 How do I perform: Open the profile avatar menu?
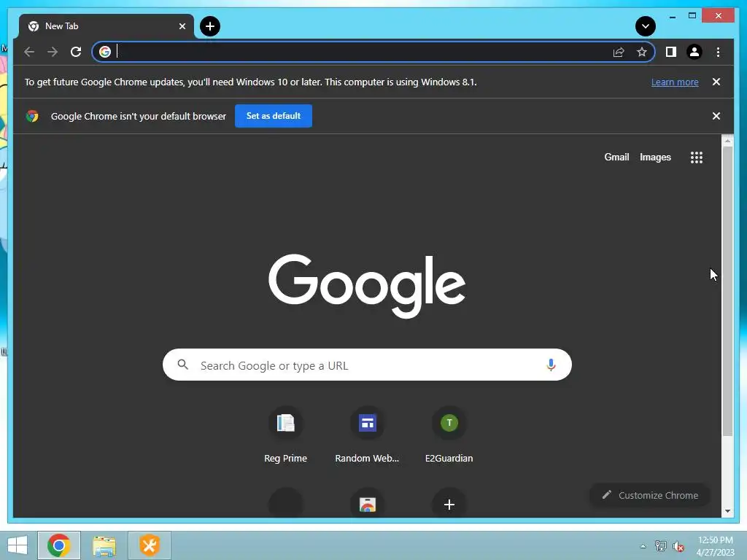coord(694,52)
